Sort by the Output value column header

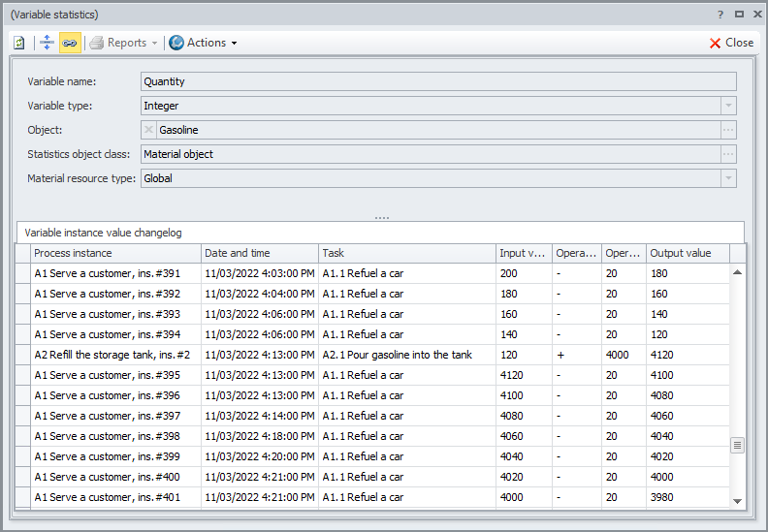[688, 253]
